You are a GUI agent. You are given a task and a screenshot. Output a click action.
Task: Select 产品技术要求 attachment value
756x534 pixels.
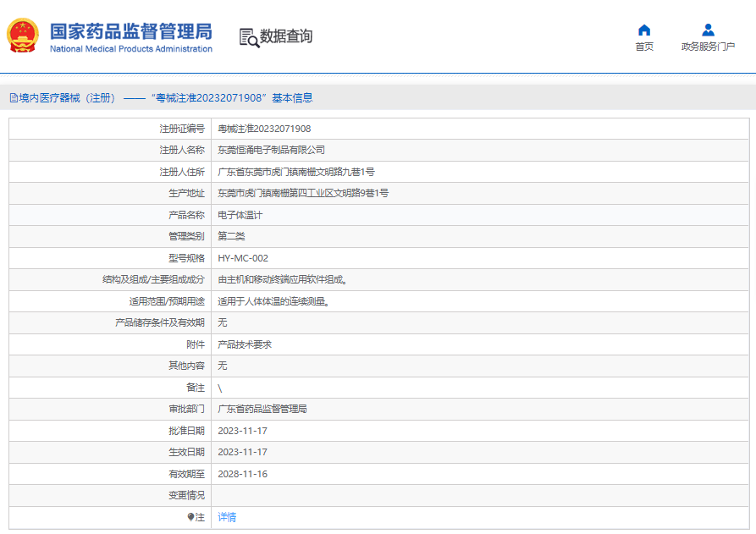tap(245, 344)
